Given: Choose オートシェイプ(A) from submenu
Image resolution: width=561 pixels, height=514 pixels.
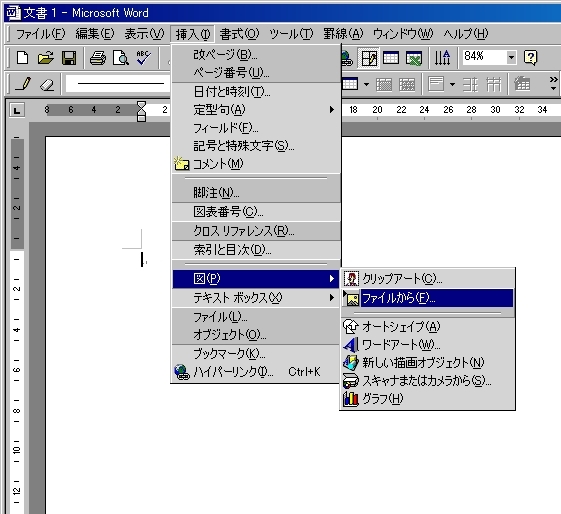Looking at the screenshot, I should coord(428,326).
